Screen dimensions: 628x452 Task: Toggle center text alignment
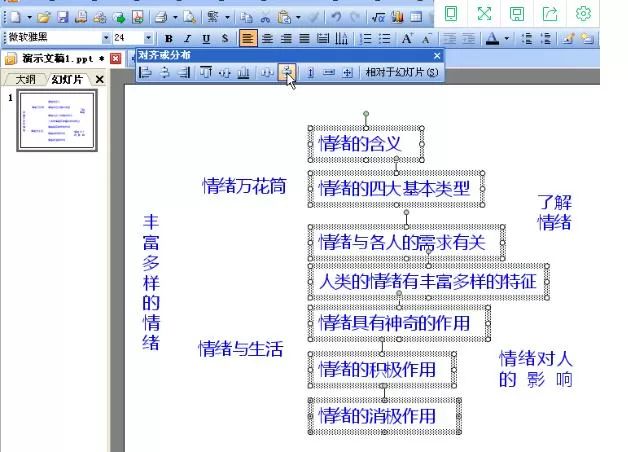pos(267,38)
